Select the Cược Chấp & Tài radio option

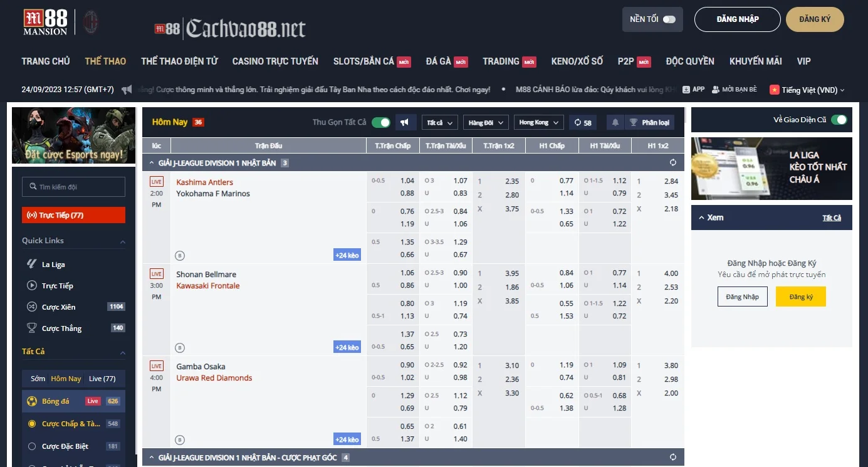click(x=32, y=424)
